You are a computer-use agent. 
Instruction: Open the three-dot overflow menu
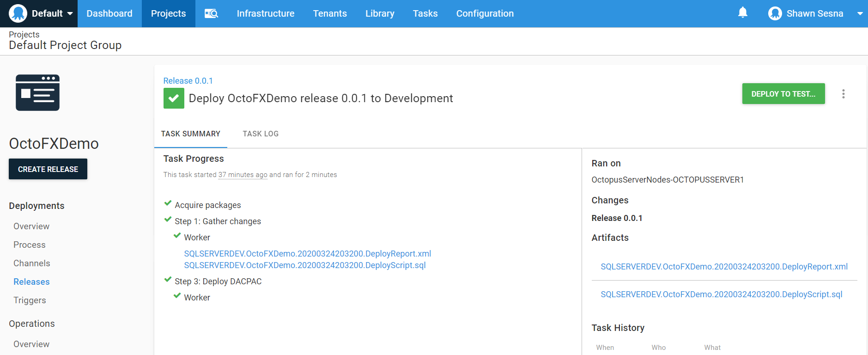point(843,94)
